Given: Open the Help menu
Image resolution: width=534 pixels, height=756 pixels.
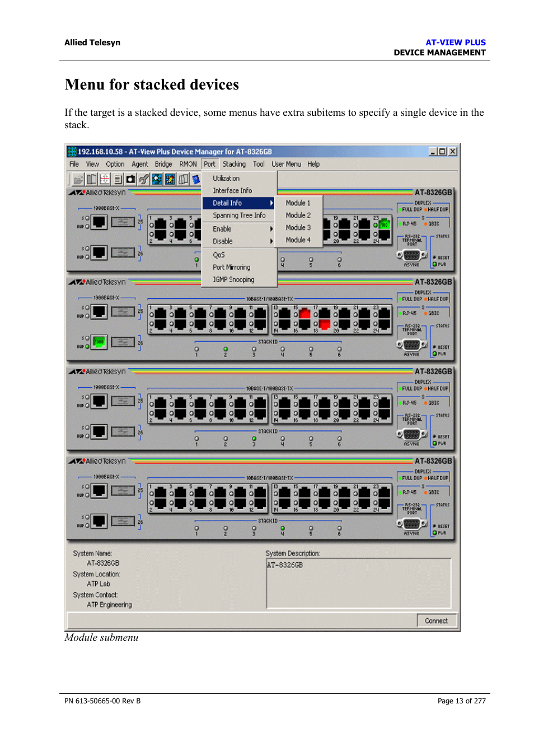Looking at the screenshot, I should (x=313, y=164).
